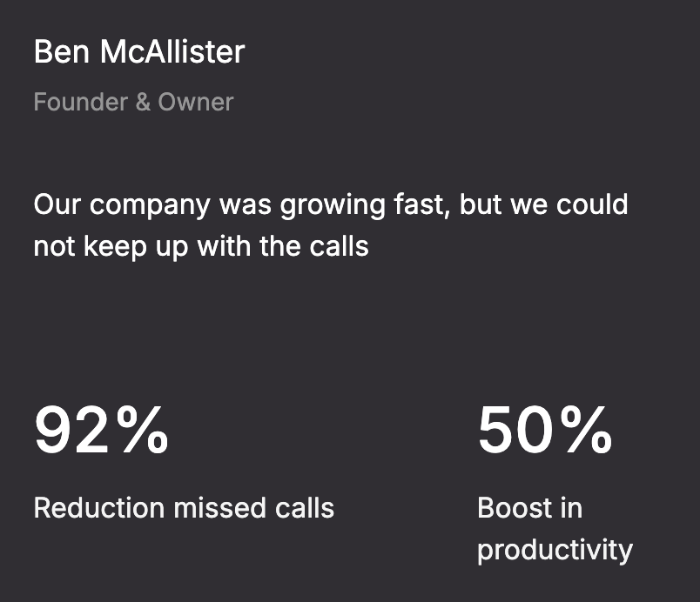Select the Reduction missed calls label
The width and height of the screenshot is (700, 602).
(184, 507)
